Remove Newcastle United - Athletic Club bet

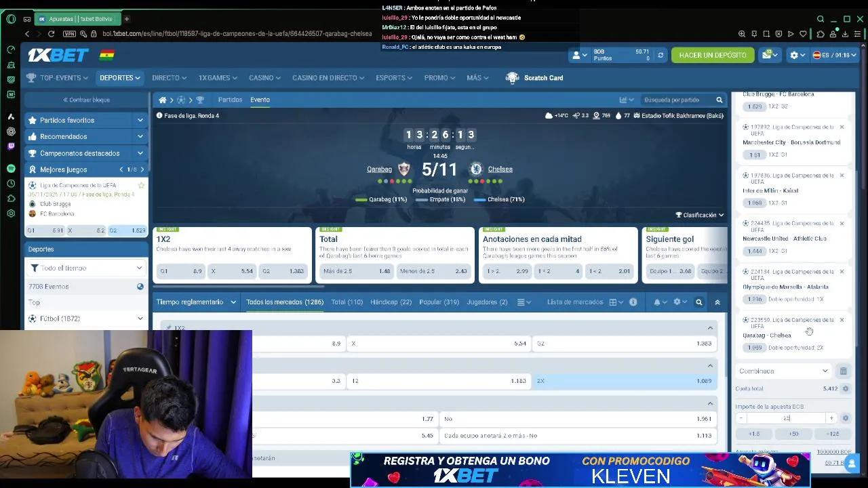pyautogui.click(x=842, y=223)
